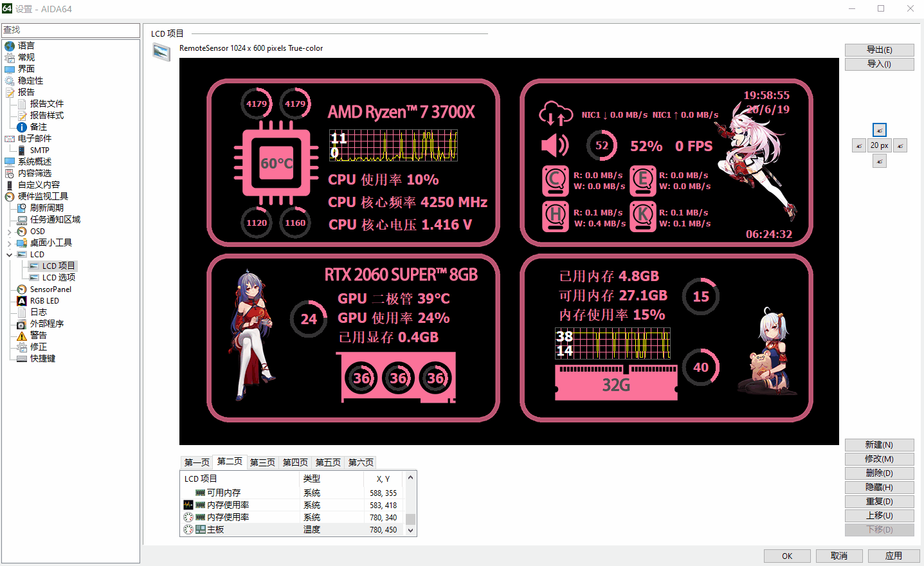Image resolution: width=924 pixels, height=566 pixels.
Task: Nudge item down with bottom arrow button
Action: (x=880, y=161)
